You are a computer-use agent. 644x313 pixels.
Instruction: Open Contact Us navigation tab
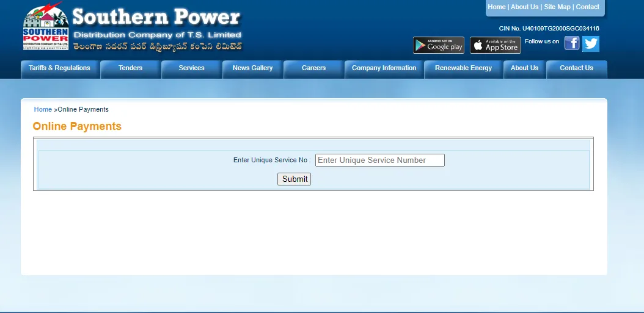[576, 68]
